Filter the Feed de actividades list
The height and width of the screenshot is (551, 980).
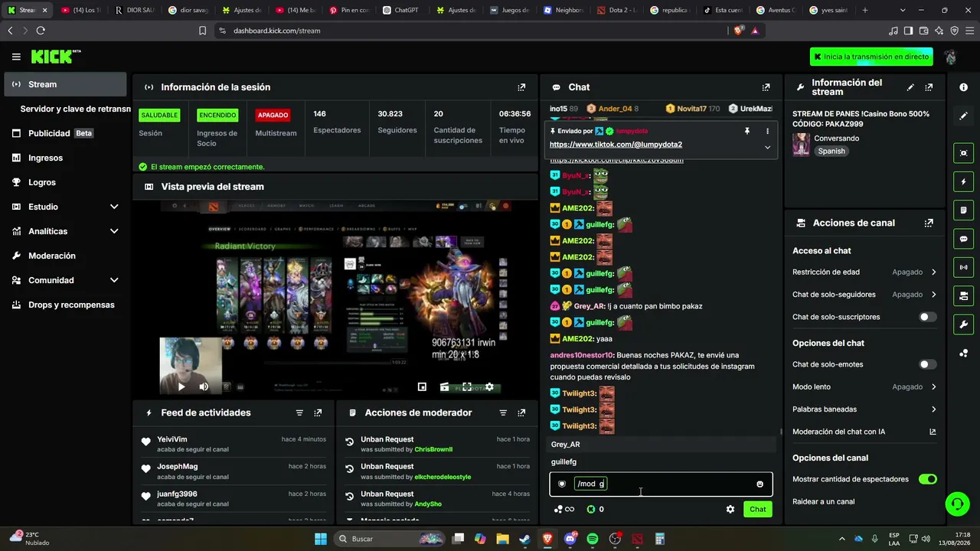pos(299,412)
